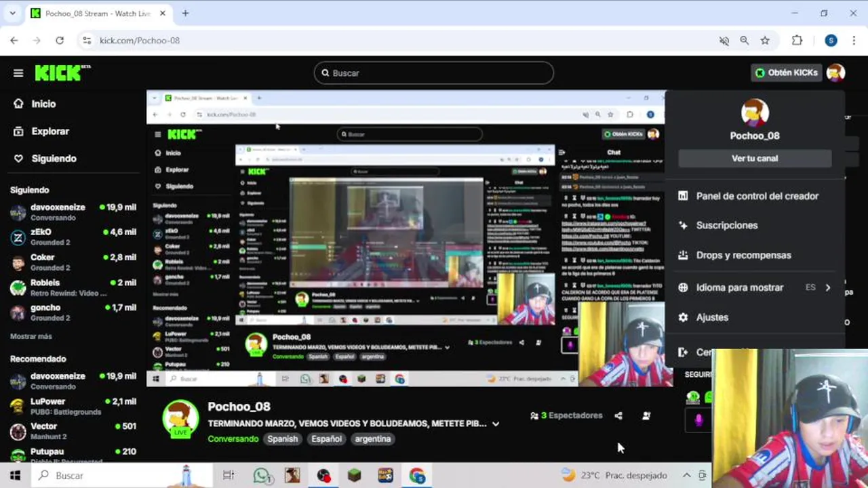Open Drops y recompensas entry

point(744,255)
